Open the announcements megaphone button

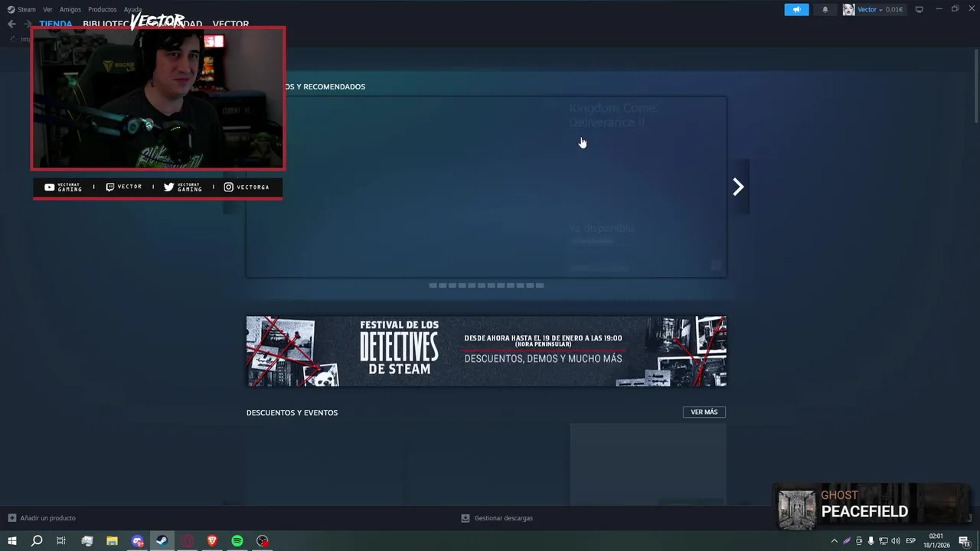796,9
